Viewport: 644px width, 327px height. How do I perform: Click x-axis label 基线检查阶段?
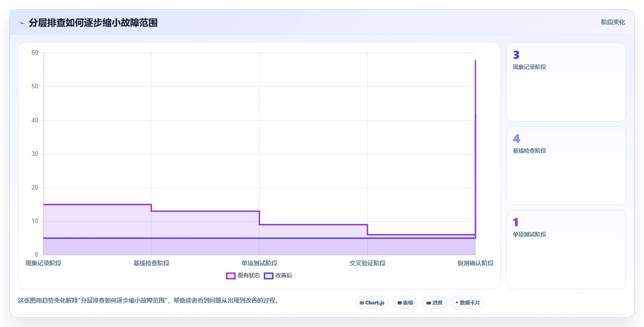(151, 263)
